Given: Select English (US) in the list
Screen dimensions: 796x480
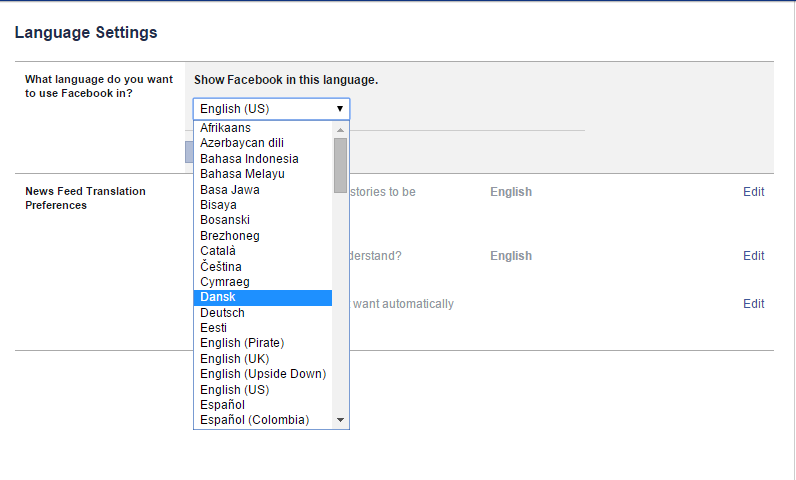Looking at the screenshot, I should tap(263, 390).
